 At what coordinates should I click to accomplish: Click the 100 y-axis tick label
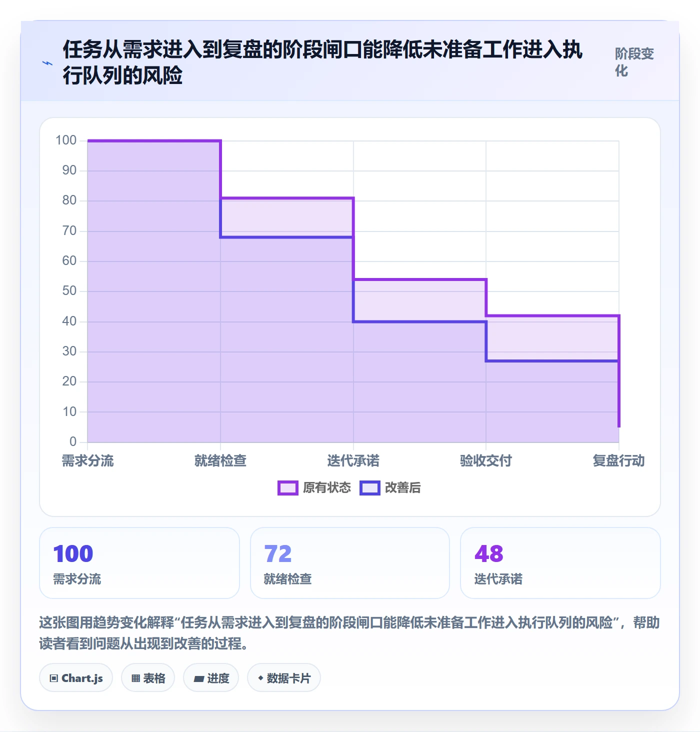pyautogui.click(x=66, y=140)
